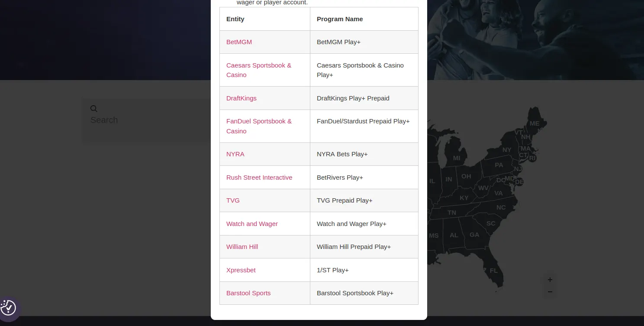Select Tennessee (TN) on the map

[x=452, y=213]
